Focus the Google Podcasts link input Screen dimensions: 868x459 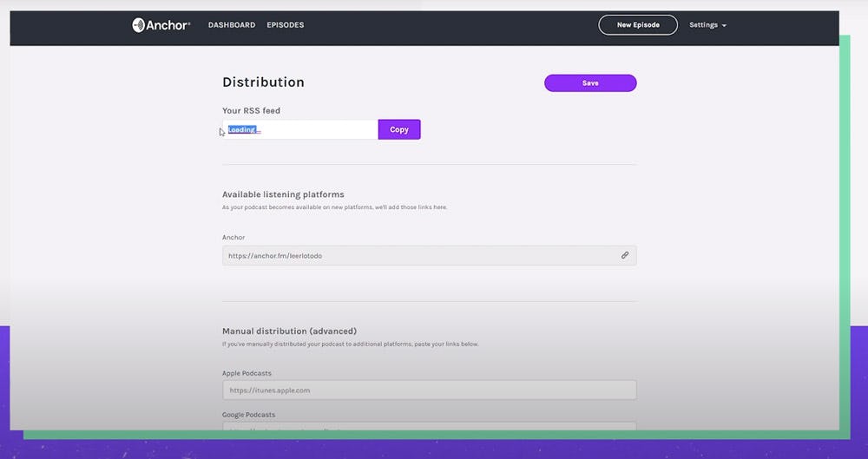coord(429,427)
